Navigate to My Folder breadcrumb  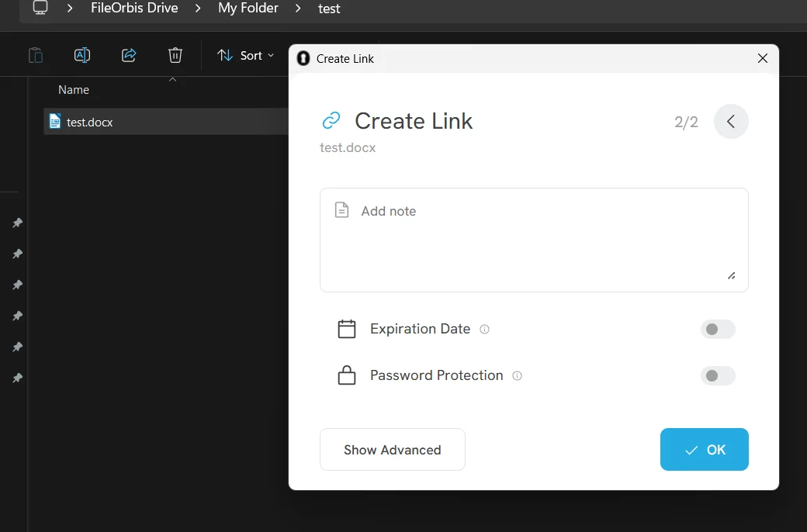[x=248, y=9]
